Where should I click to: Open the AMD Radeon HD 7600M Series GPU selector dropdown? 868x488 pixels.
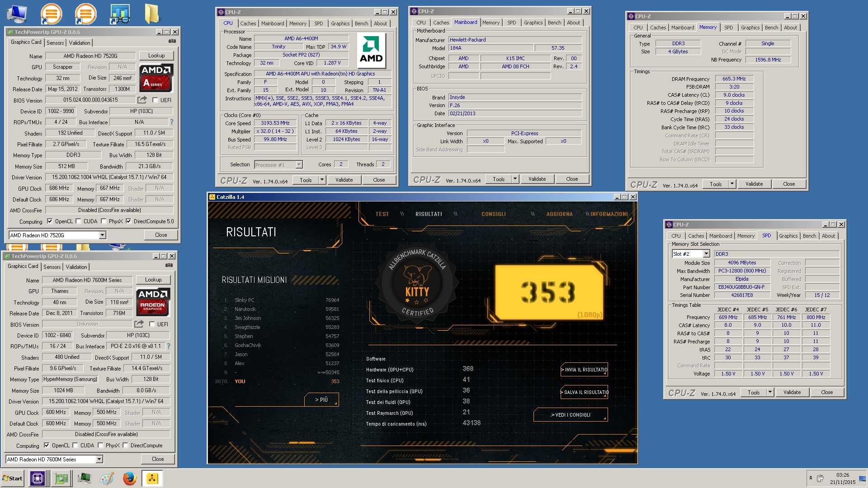click(x=99, y=459)
